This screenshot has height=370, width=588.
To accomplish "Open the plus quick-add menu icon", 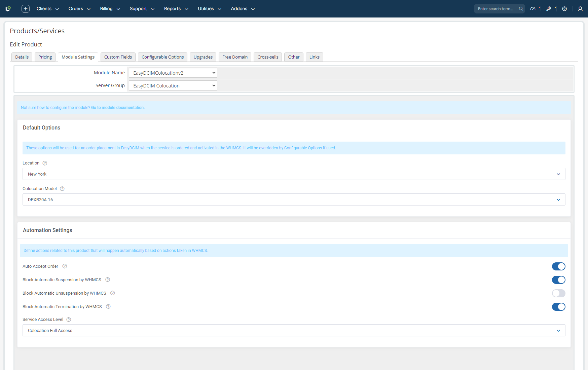I will click(26, 9).
